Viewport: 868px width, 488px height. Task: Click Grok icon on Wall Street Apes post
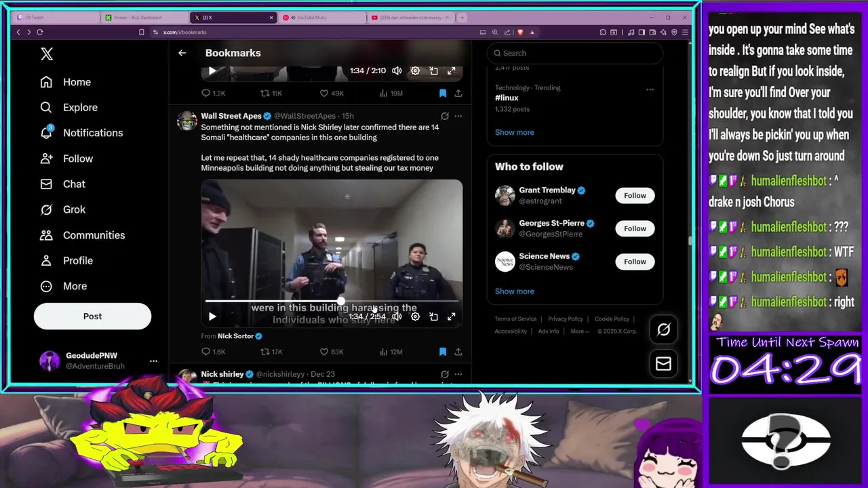(444, 116)
